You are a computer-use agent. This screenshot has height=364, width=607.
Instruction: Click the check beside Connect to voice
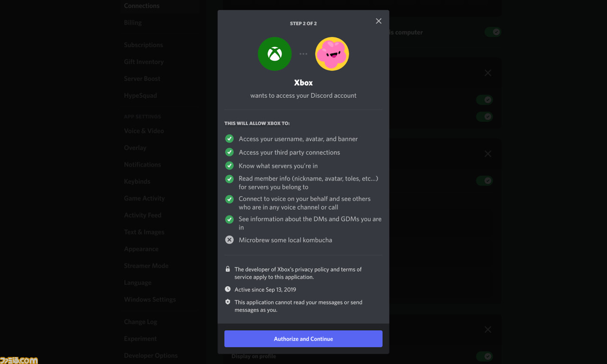(230, 199)
